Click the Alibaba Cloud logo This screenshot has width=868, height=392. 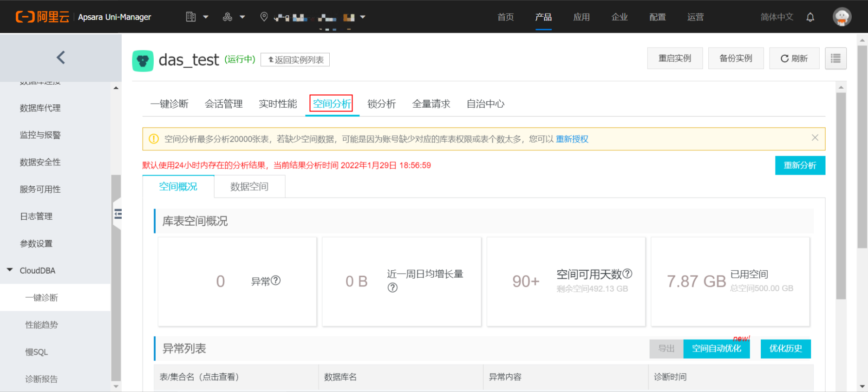pyautogui.click(x=42, y=17)
